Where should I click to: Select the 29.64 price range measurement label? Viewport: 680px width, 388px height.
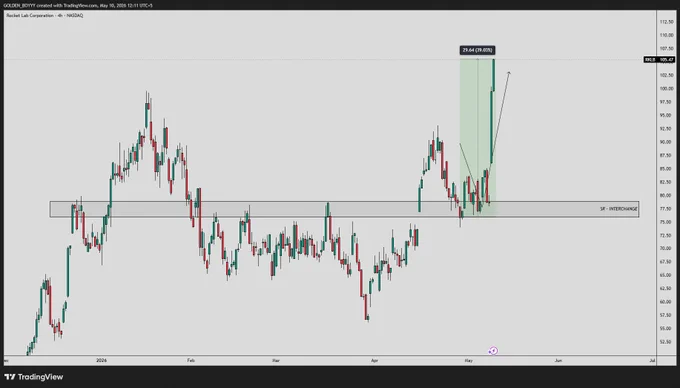pyautogui.click(x=477, y=50)
